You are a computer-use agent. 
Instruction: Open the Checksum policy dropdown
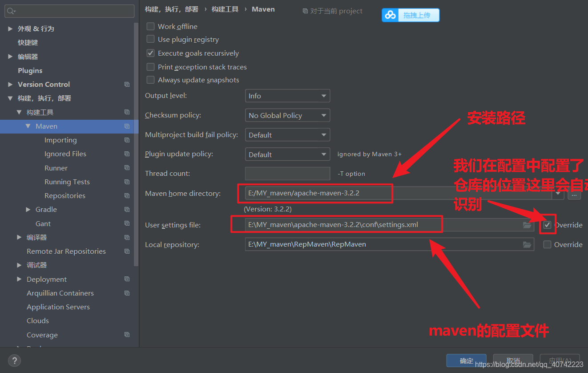(x=287, y=115)
